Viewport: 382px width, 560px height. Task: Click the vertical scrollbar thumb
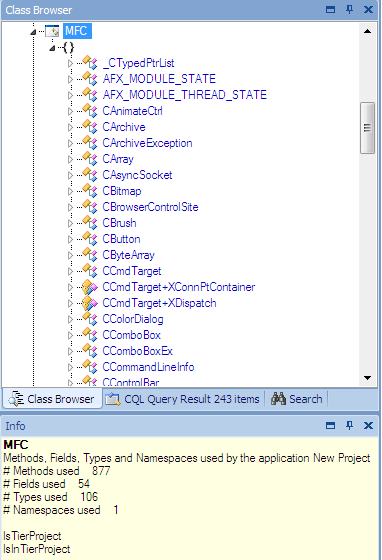point(367,128)
